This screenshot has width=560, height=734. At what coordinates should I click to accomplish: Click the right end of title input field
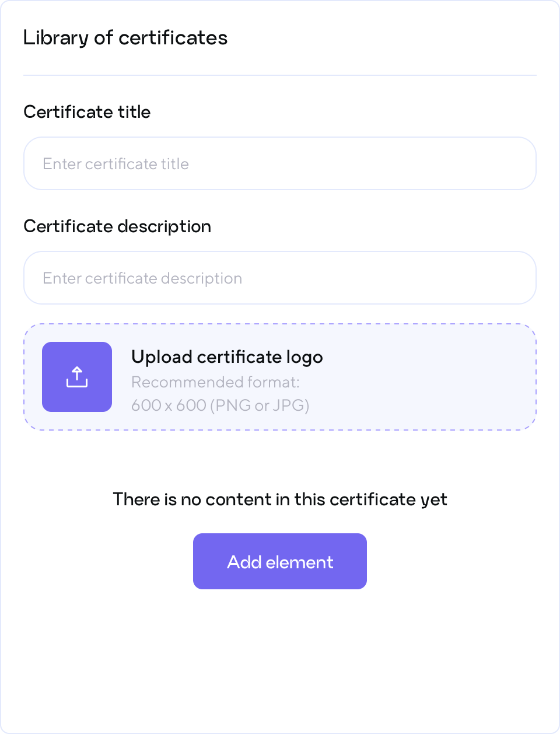513,163
